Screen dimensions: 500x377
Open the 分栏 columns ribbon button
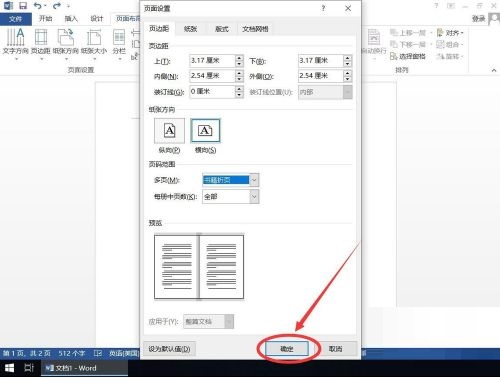119,45
